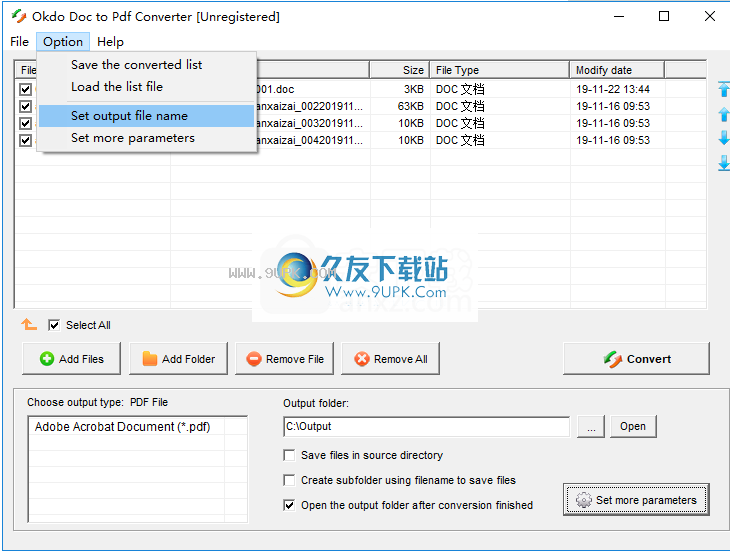
Task: Click the Remove File button
Action: tap(284, 359)
